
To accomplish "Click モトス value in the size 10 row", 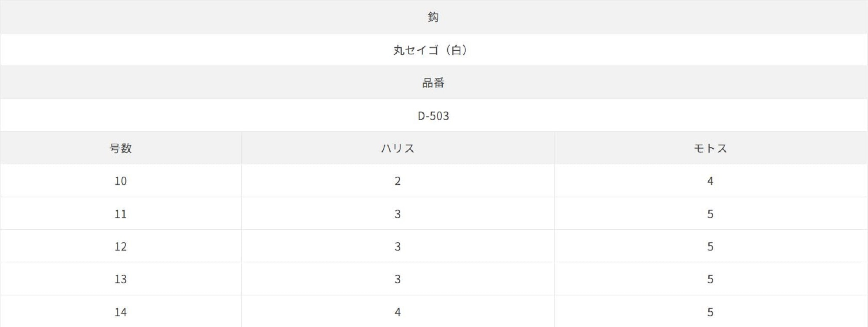I will 710,181.
